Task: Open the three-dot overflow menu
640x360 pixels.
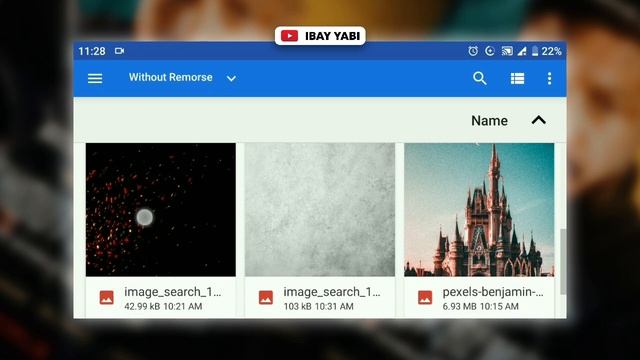Action: (x=549, y=78)
